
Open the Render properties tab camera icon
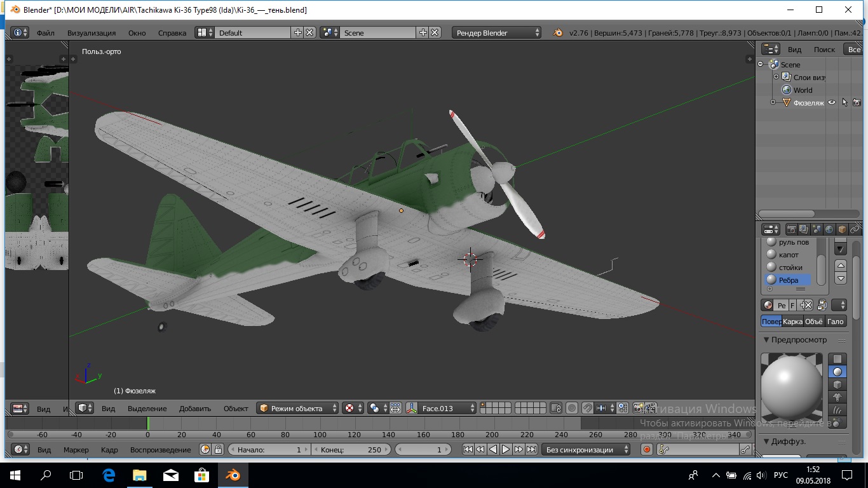click(792, 229)
